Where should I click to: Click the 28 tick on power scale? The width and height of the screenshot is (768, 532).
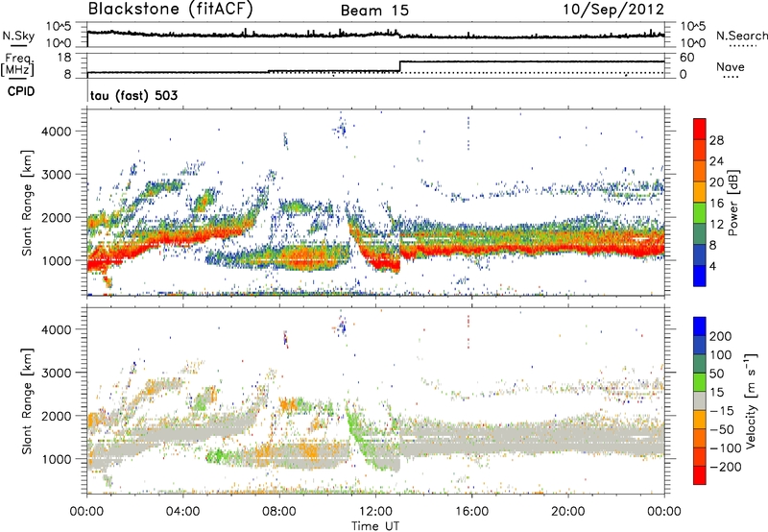pos(716,140)
